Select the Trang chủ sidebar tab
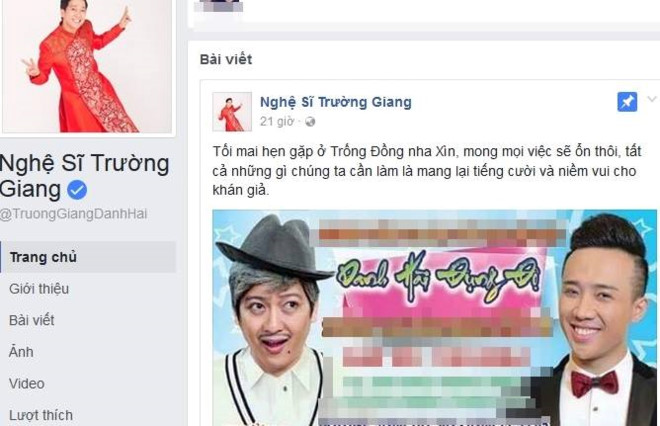 pyautogui.click(x=88, y=257)
